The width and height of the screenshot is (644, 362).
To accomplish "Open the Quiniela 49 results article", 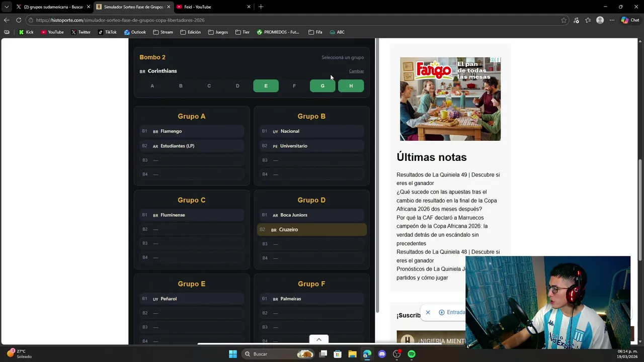I will (x=448, y=179).
